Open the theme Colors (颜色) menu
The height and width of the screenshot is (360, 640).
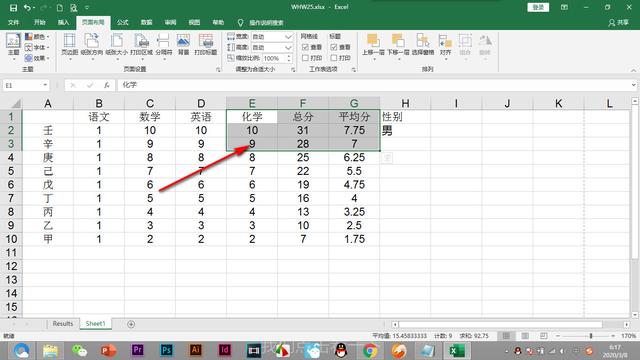coord(37,37)
